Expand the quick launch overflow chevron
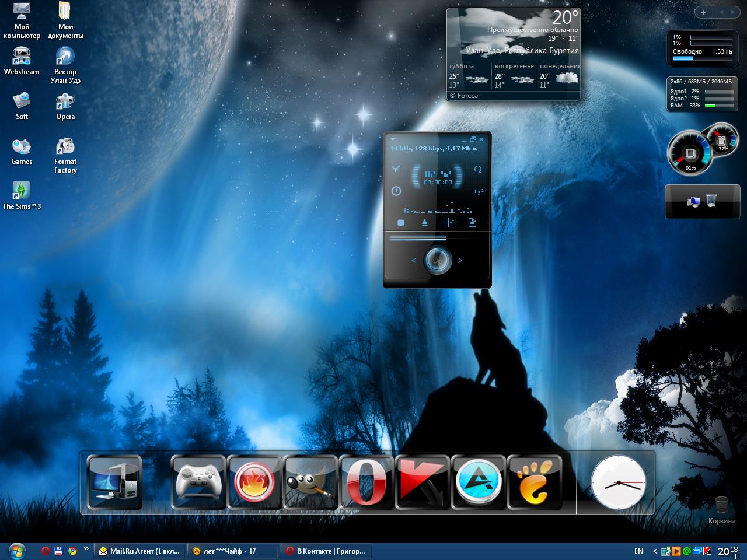This screenshot has width=747, height=560. coord(86,549)
